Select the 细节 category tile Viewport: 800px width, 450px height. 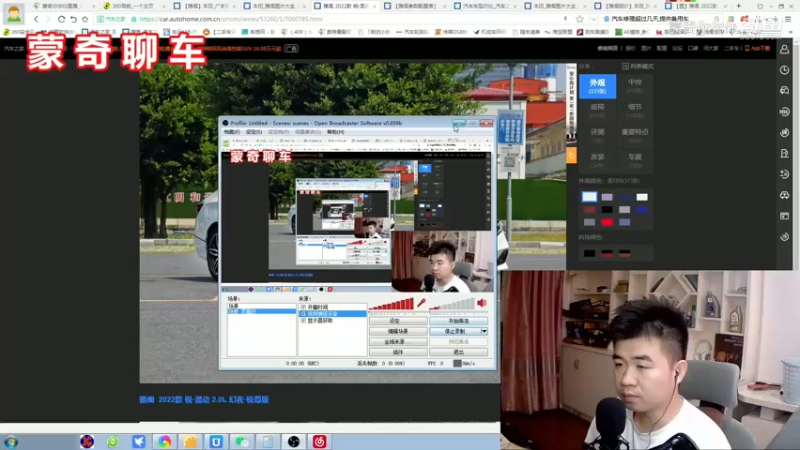pos(635,111)
